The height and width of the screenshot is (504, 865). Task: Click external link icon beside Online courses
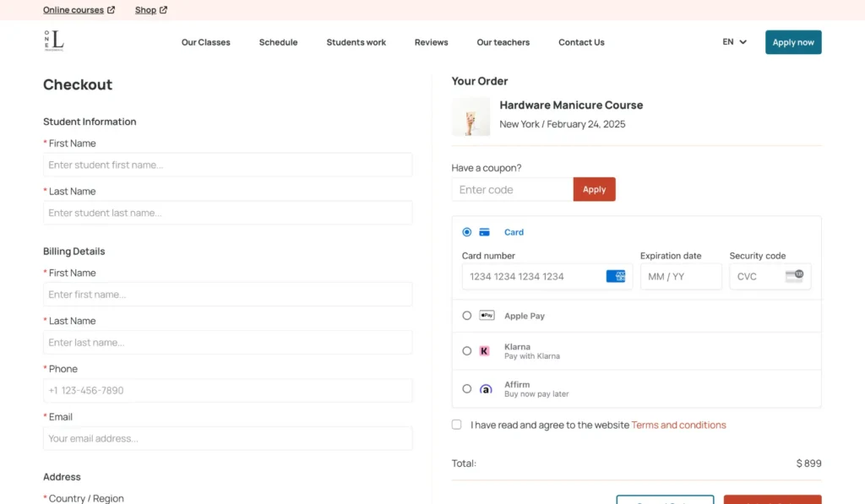pyautogui.click(x=112, y=10)
